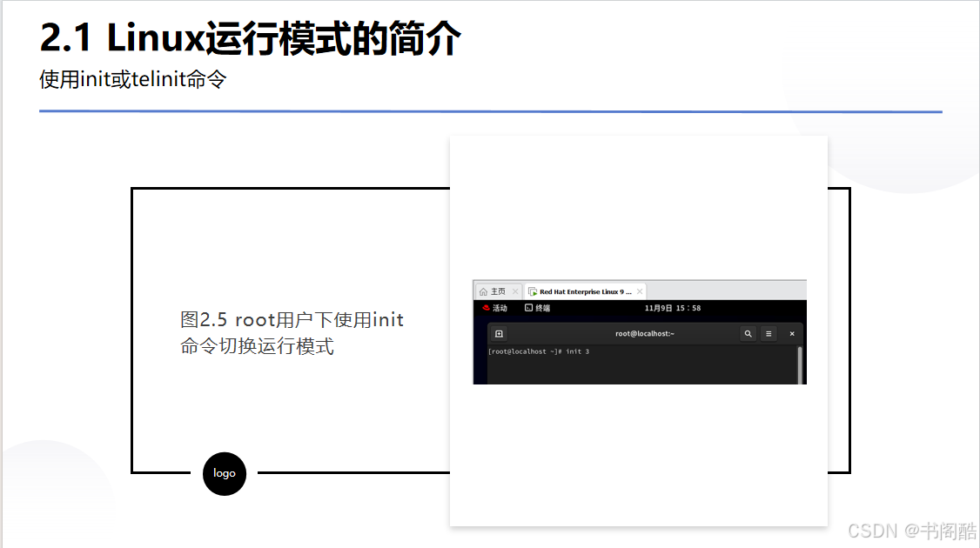
Task: Click the subtitle 使用init或telinit命令
Action: tap(132, 79)
